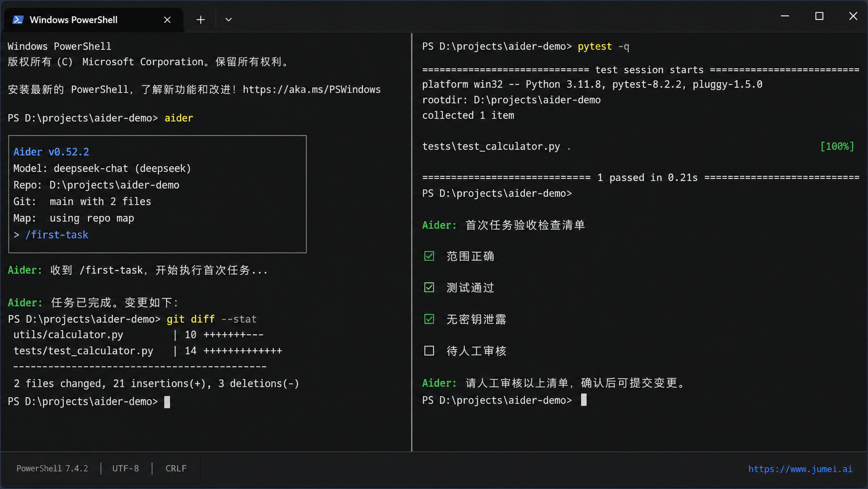Click the CRLF line ending status entry
This screenshot has width=868, height=489.
[176, 468]
